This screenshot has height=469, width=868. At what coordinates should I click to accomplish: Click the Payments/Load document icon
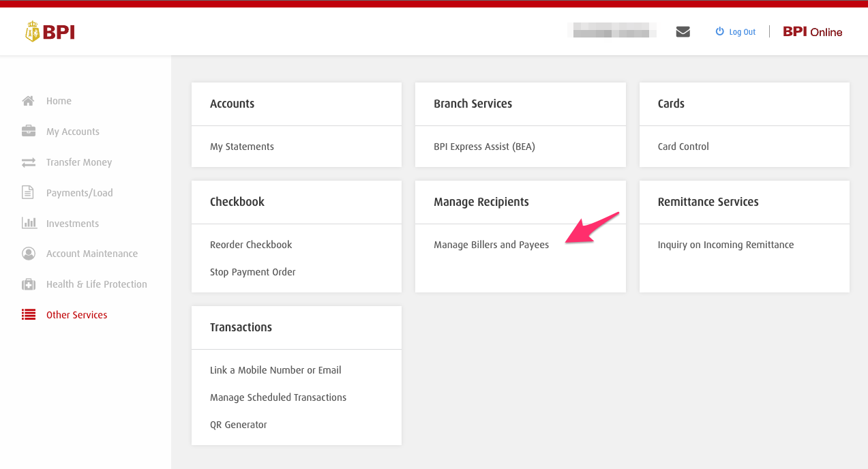click(x=28, y=192)
